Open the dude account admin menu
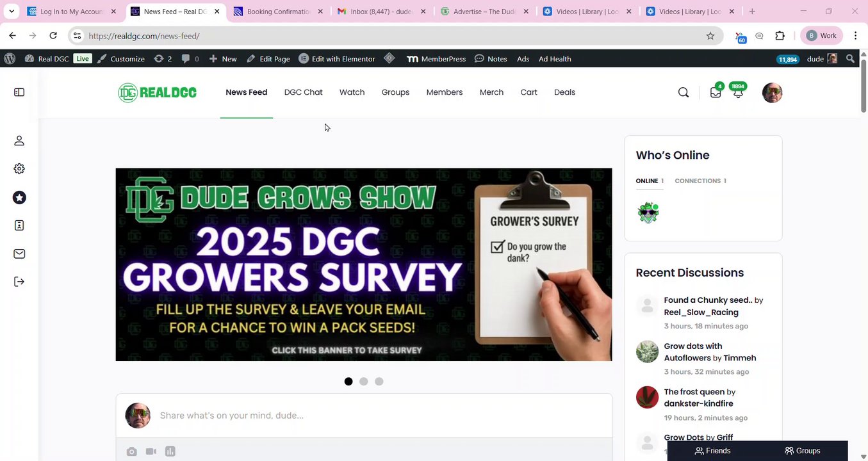 pos(821,58)
